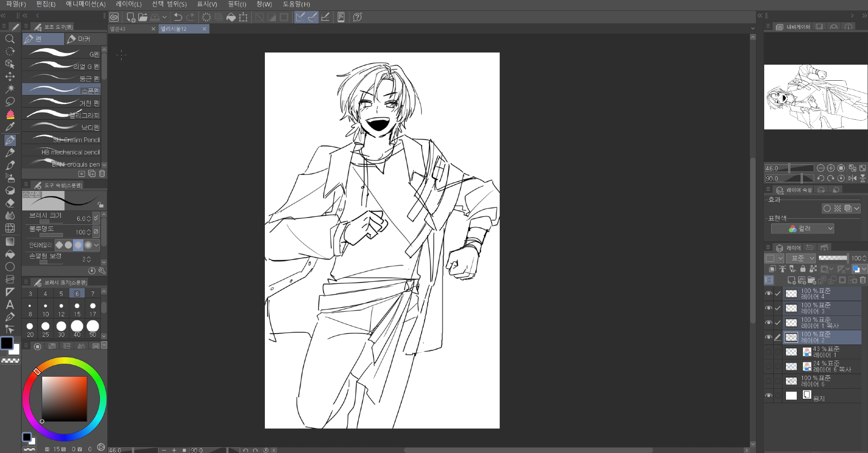The image size is (868, 453).
Task: Delete layer using the trash icon
Action: [x=863, y=280]
